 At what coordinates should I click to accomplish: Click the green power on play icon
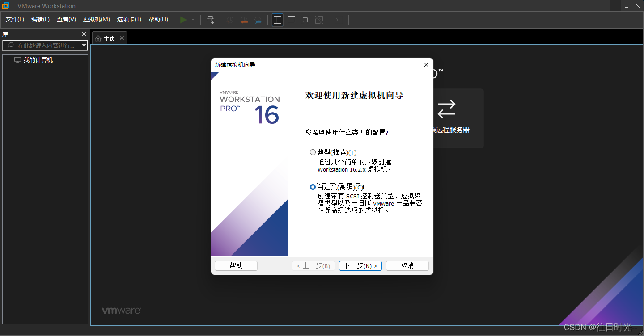coord(183,20)
